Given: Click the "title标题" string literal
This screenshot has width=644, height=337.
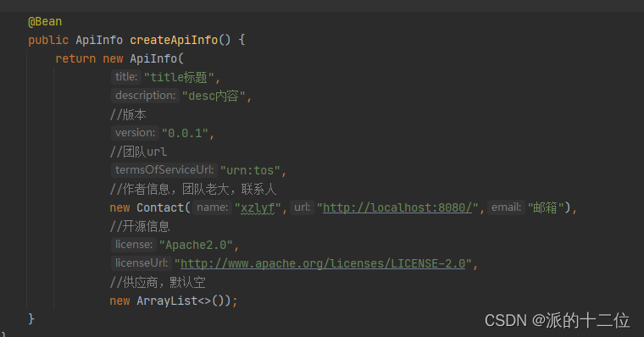Looking at the screenshot, I should point(179,77).
